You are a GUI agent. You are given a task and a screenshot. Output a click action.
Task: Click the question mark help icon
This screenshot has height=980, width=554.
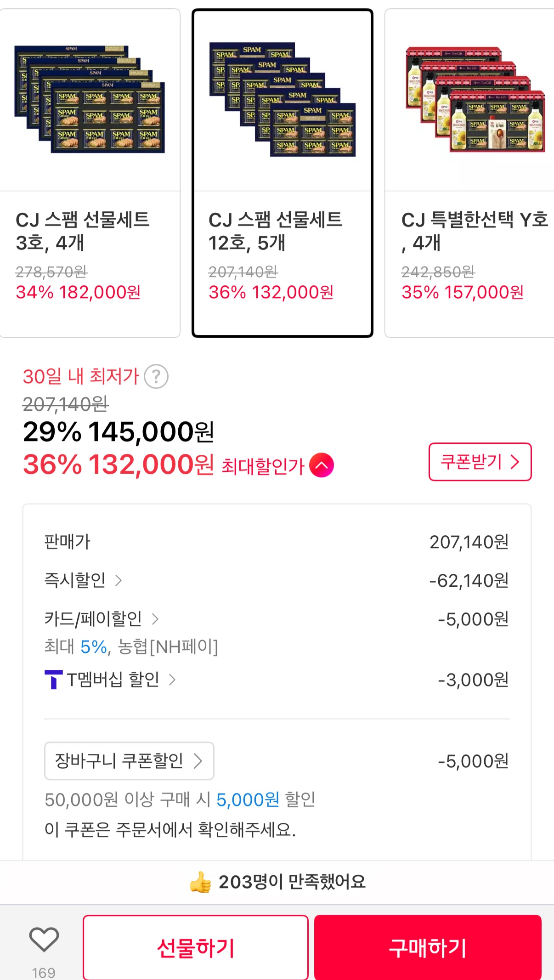click(x=156, y=377)
